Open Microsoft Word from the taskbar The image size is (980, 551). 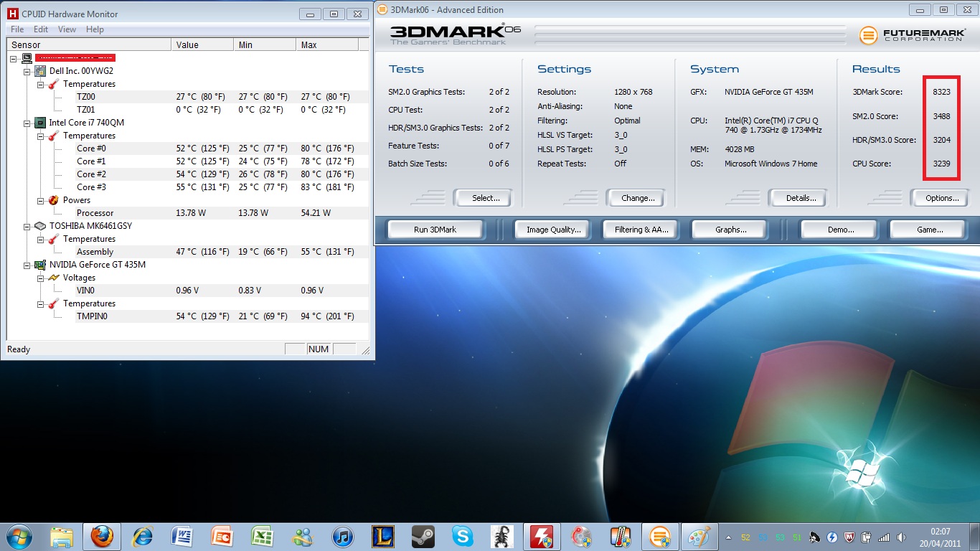click(182, 536)
